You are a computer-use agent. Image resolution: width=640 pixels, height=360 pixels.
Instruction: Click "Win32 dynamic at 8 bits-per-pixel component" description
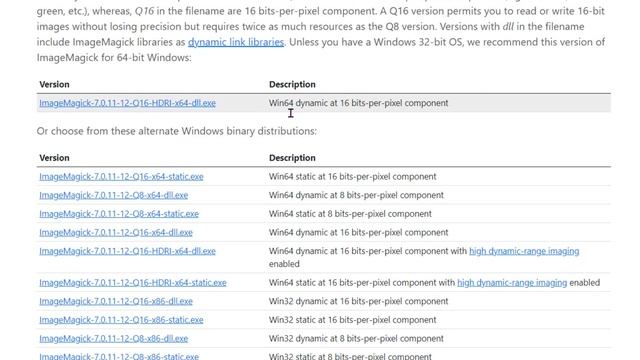pos(356,338)
